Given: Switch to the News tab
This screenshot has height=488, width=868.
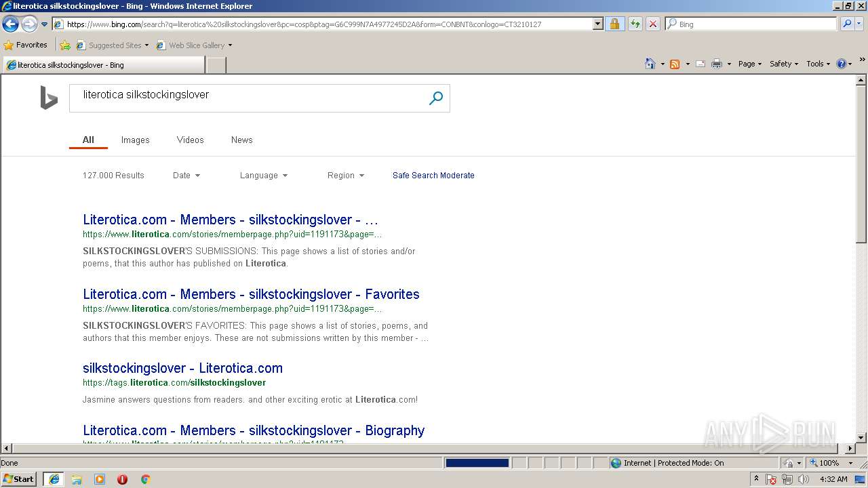Looking at the screenshot, I should point(241,140).
